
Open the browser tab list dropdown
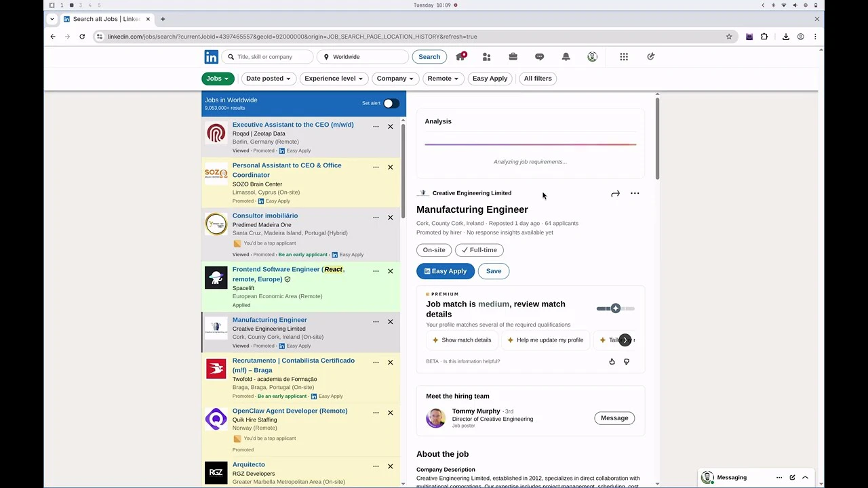tap(52, 19)
